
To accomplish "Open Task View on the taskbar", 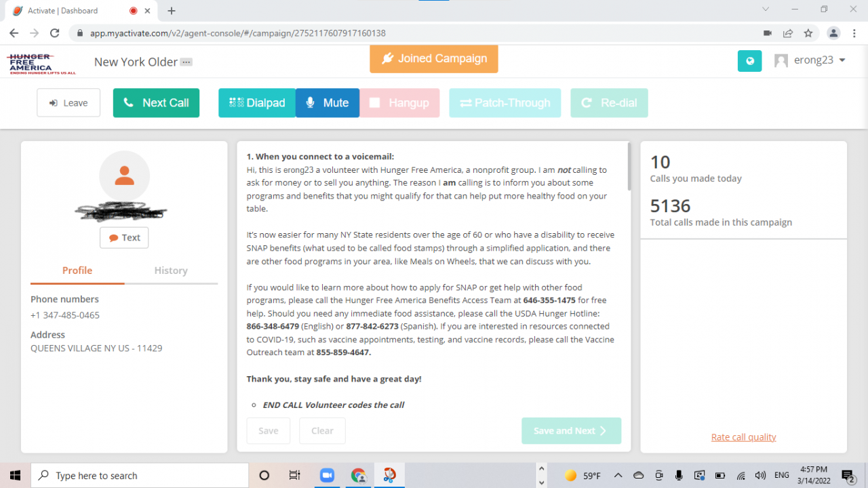I will (x=294, y=475).
